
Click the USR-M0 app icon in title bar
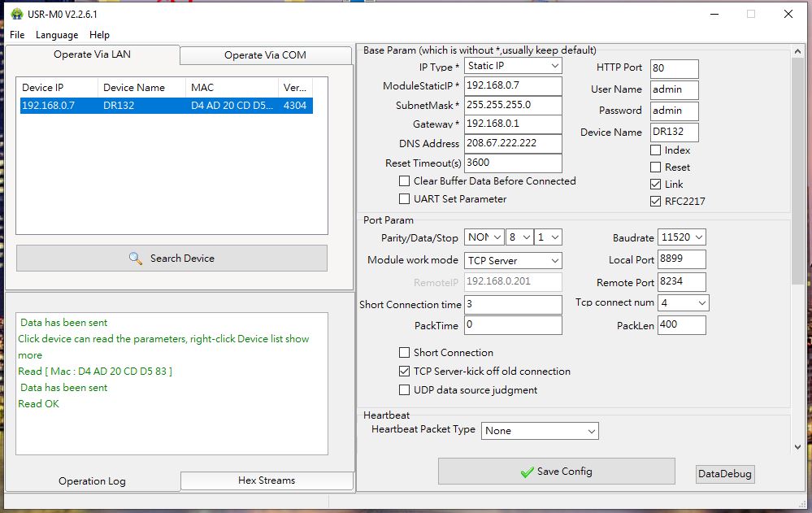pos(17,14)
